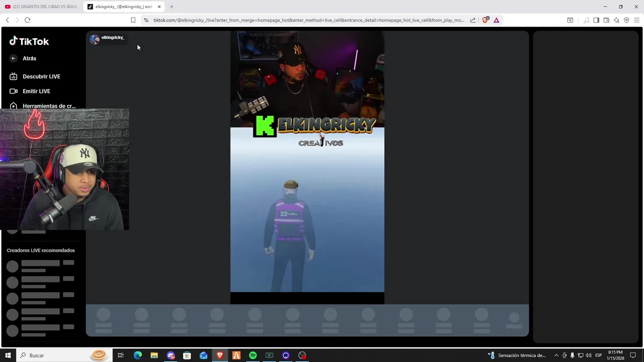Launch Microsoft Edge from taskbar
Screen dimensions: 644x362
pos(138,355)
